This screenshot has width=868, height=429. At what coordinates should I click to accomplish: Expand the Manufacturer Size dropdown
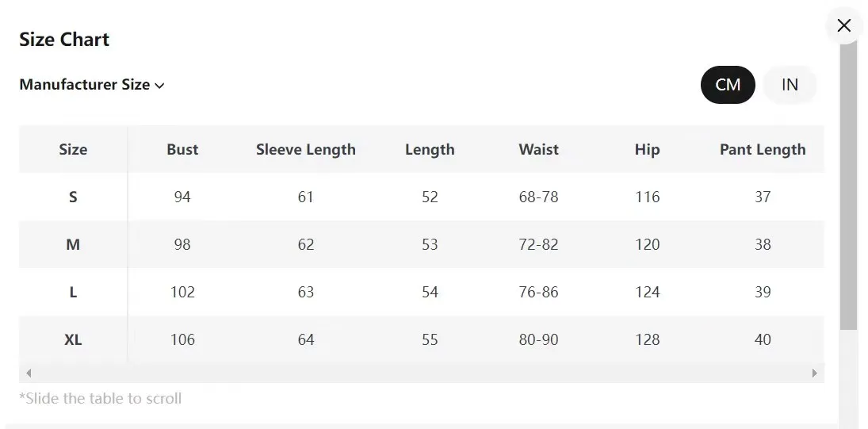pyautogui.click(x=91, y=85)
